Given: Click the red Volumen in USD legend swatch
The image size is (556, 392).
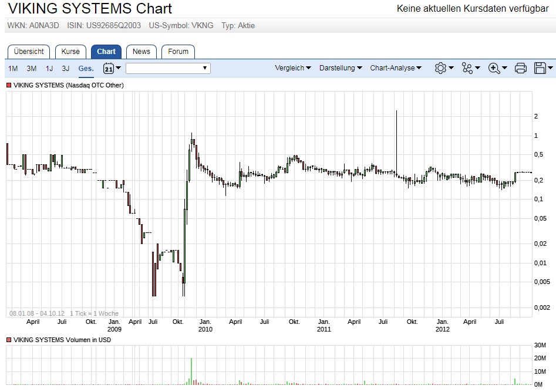Looking at the screenshot, I should (9, 340).
